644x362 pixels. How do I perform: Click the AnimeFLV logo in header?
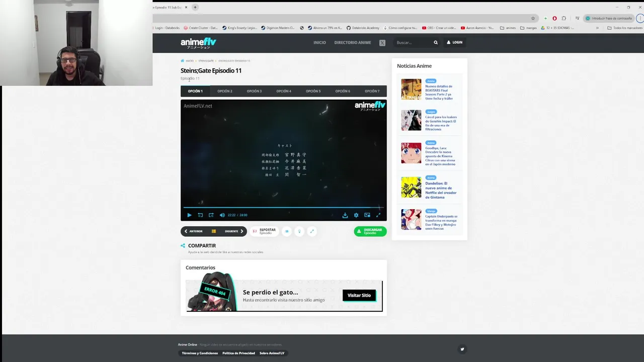point(198,43)
